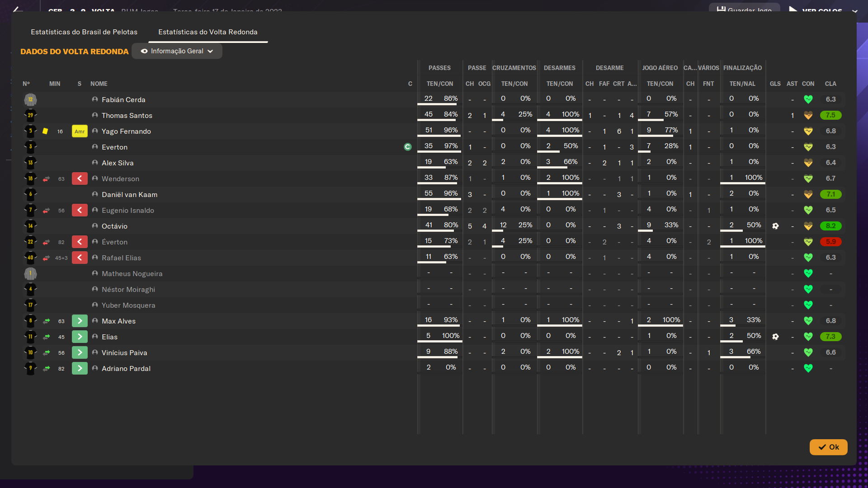Click Eugenio Isnaldo's red substituted-off arrow button

80,210
